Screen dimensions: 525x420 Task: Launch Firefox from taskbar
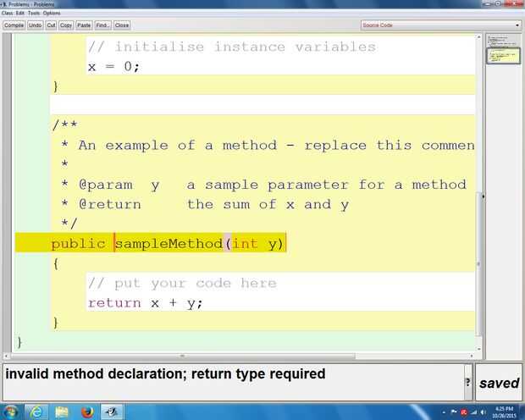[87, 412]
